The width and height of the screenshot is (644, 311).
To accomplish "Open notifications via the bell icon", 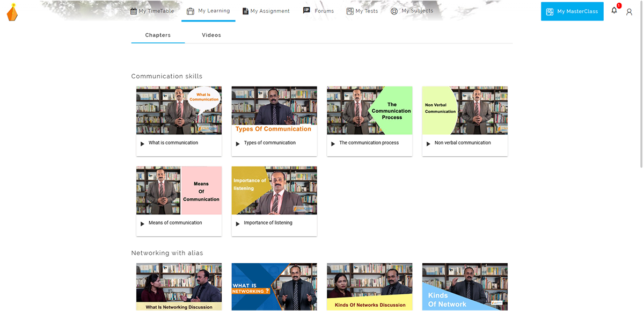I will click(x=614, y=10).
